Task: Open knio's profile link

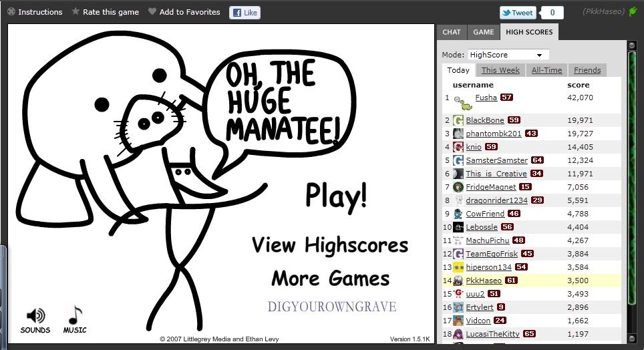Action: (474, 147)
